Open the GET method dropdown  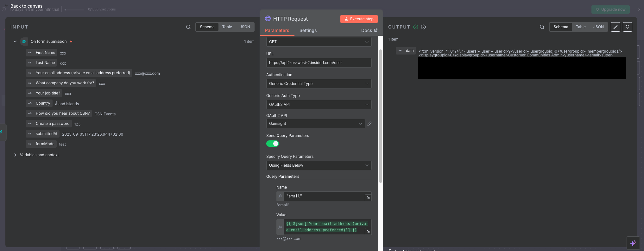tap(319, 42)
